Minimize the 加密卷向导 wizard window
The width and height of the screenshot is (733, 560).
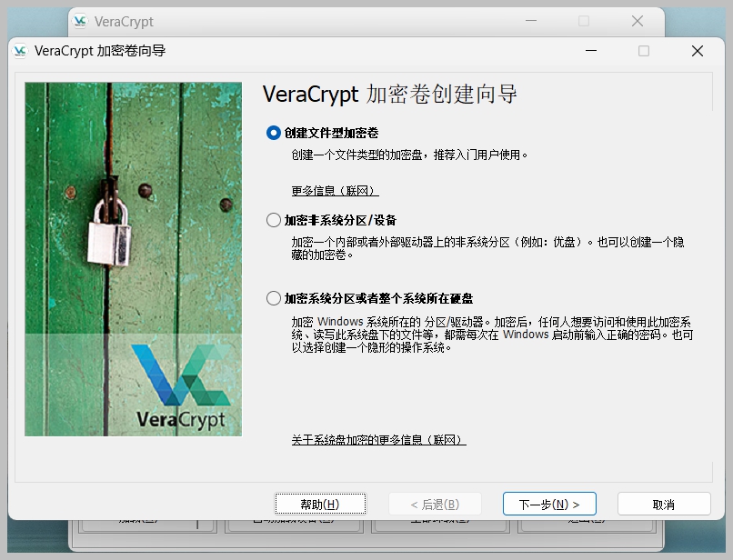coord(591,51)
